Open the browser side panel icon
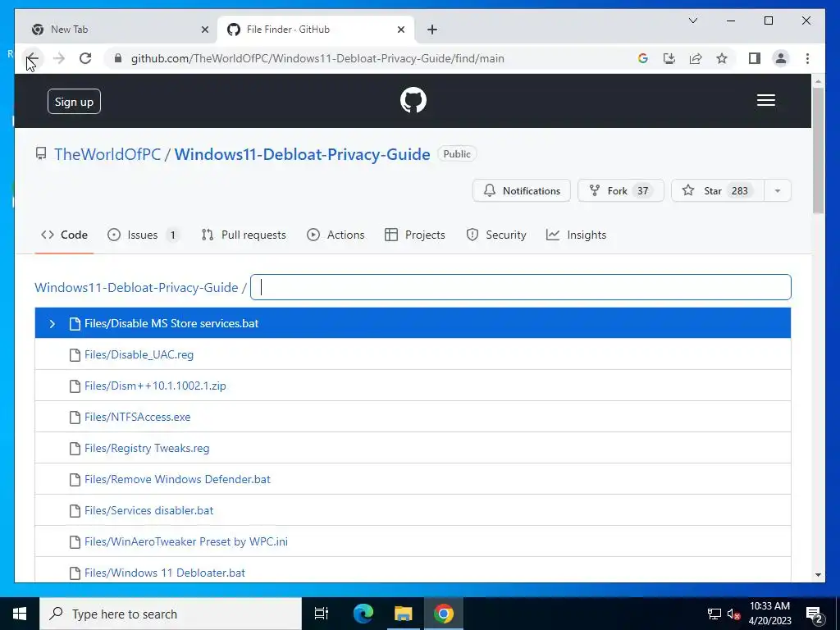840x630 pixels. 755,58
